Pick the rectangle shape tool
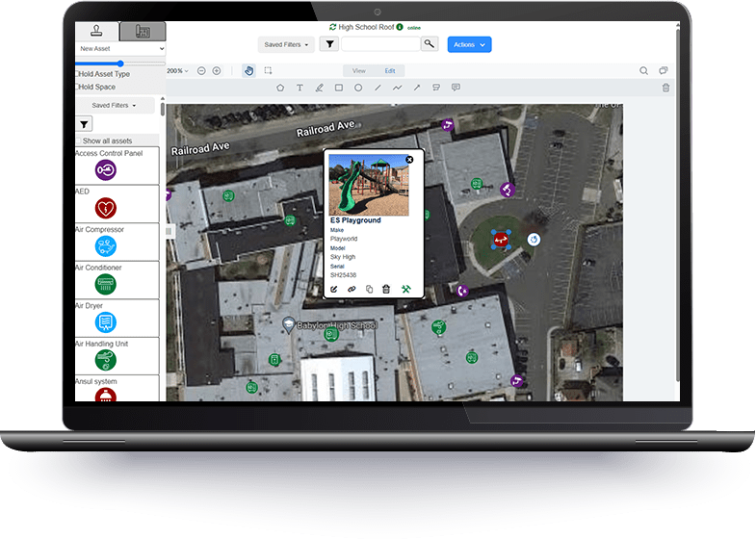Image resolution: width=756 pixels, height=539 pixels. (x=339, y=88)
